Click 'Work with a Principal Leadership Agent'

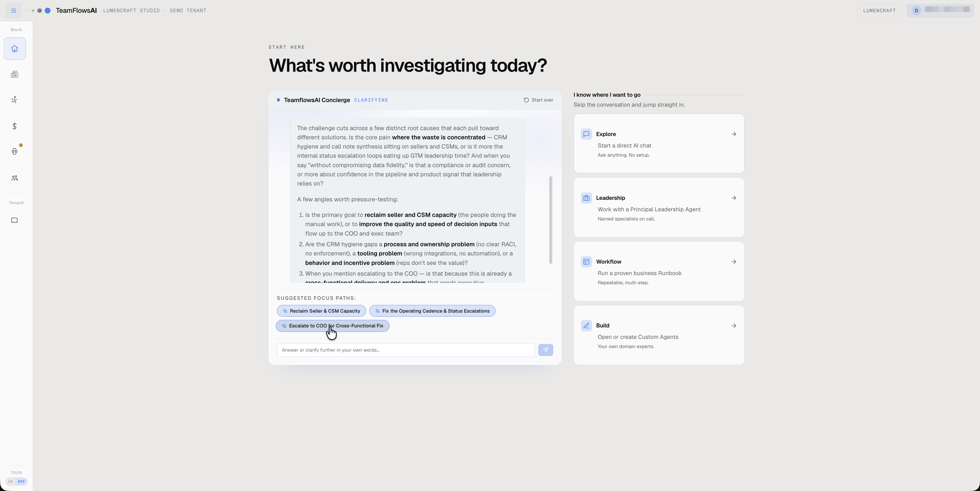click(649, 210)
